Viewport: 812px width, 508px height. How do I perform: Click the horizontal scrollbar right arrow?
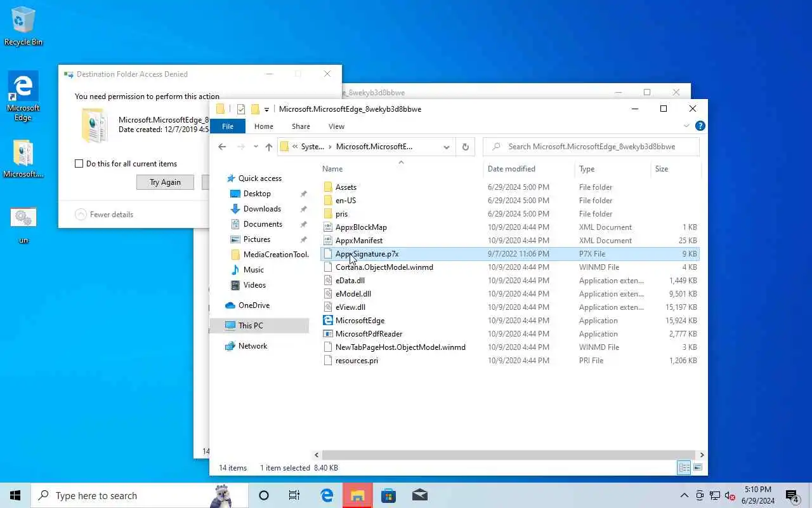click(702, 455)
